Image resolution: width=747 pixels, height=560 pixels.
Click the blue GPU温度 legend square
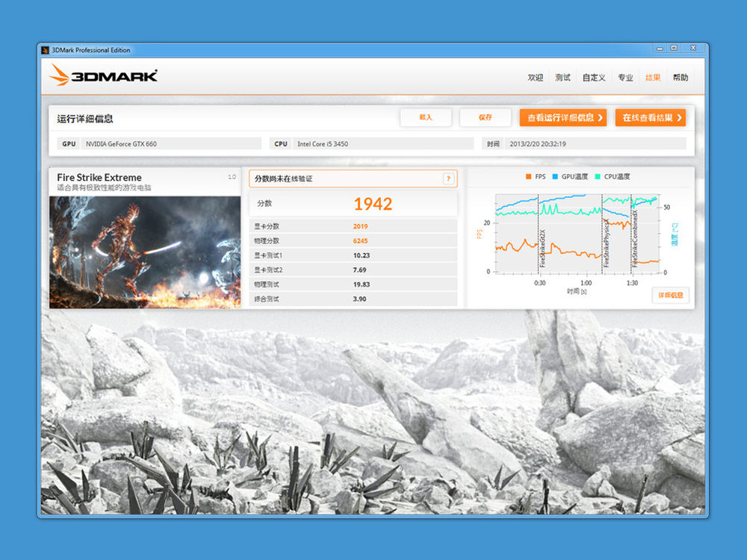click(554, 177)
